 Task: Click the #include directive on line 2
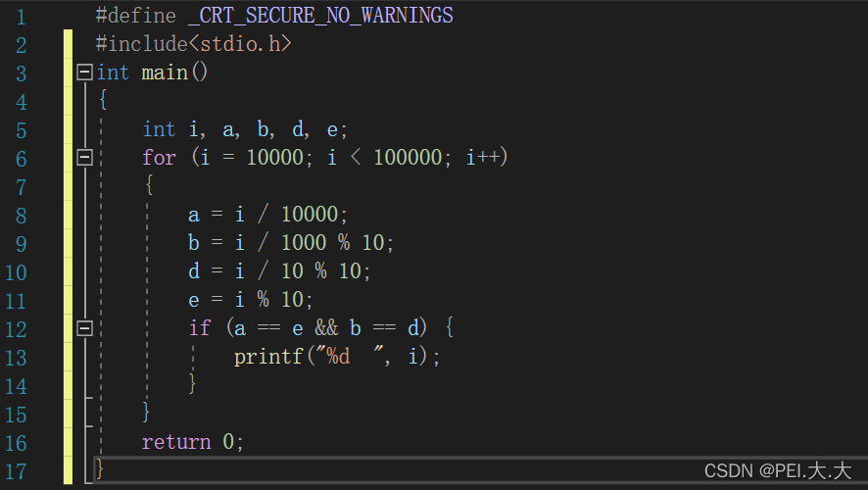click(x=142, y=44)
